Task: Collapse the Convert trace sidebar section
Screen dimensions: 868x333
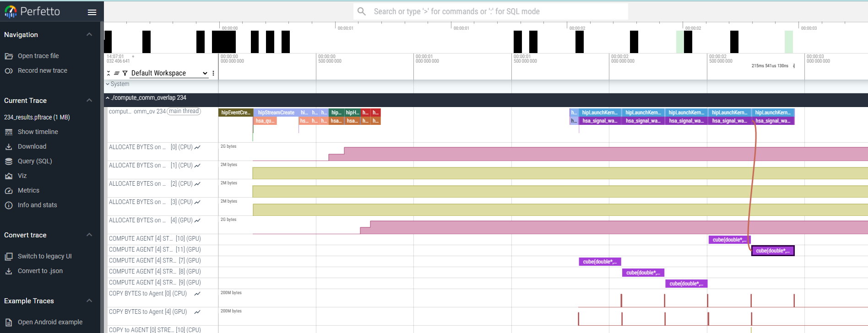Action: (x=89, y=235)
